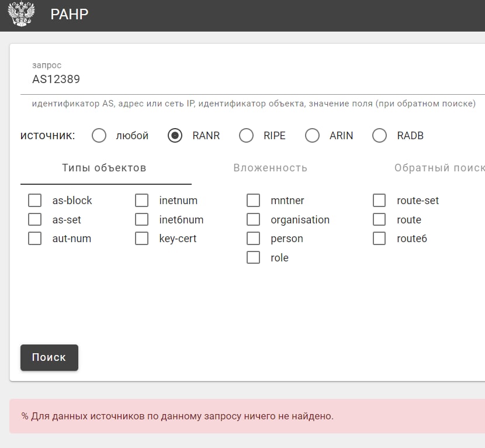Viewport: 485px width, 448px height.
Task: Tick the key-cert checkbox
Action: [x=141, y=239]
